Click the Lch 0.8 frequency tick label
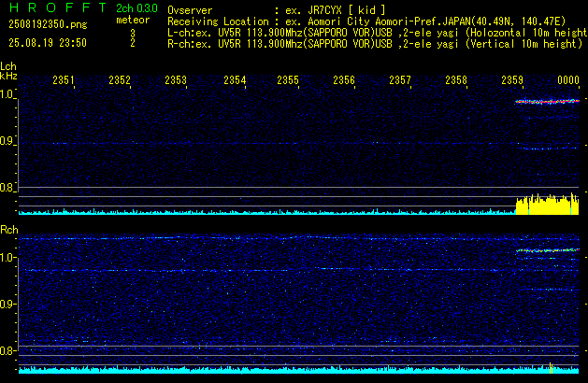 pos(7,188)
